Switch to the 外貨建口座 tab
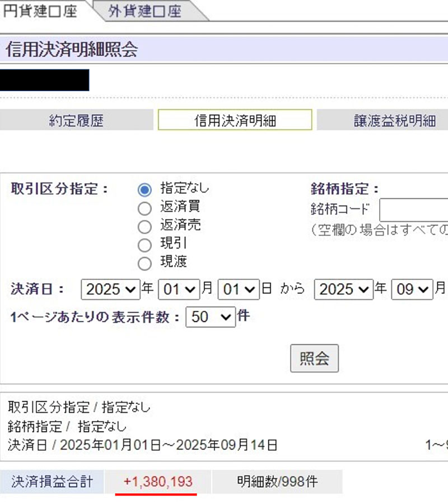The height and width of the screenshot is (504, 448). [x=144, y=12]
